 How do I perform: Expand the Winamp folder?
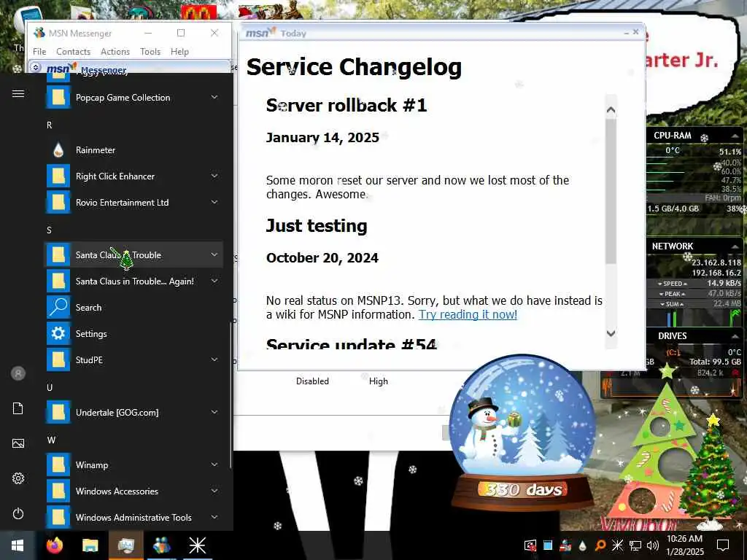click(x=214, y=464)
